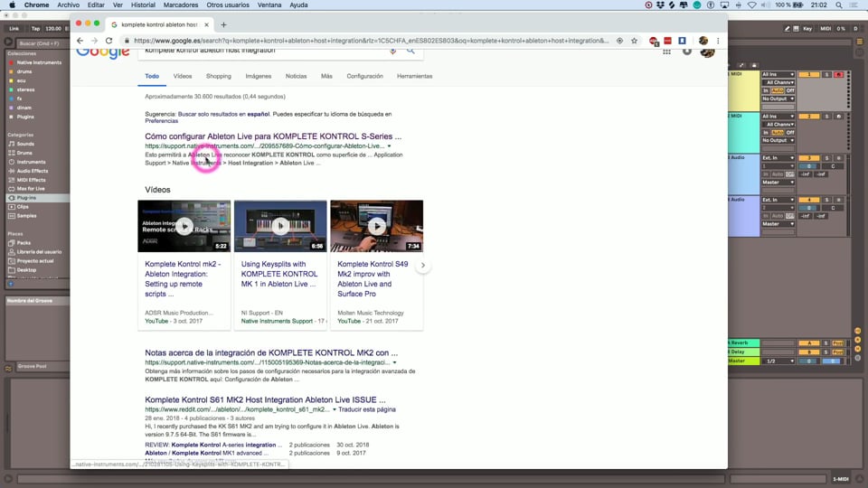Toggle Ableton's Link button

coord(14,28)
